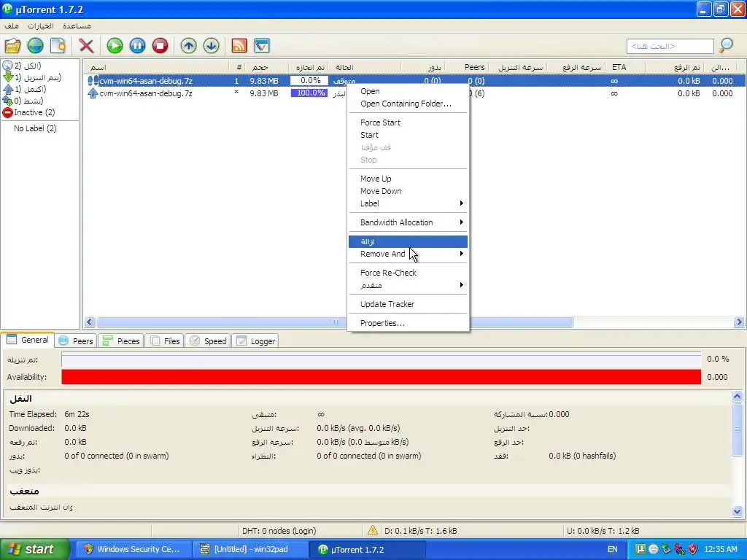Click the search magnifier icon
747x560 pixels.
[x=726, y=46]
